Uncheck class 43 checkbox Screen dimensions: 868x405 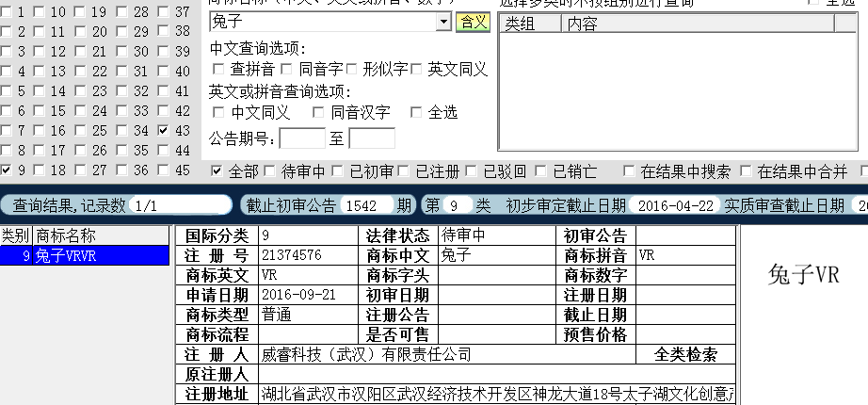pos(163,131)
